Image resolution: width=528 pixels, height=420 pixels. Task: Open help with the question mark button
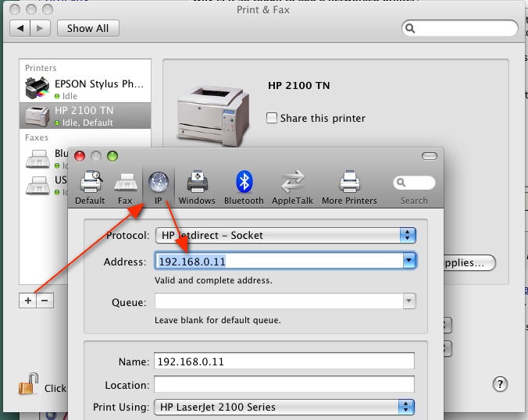tap(500, 384)
